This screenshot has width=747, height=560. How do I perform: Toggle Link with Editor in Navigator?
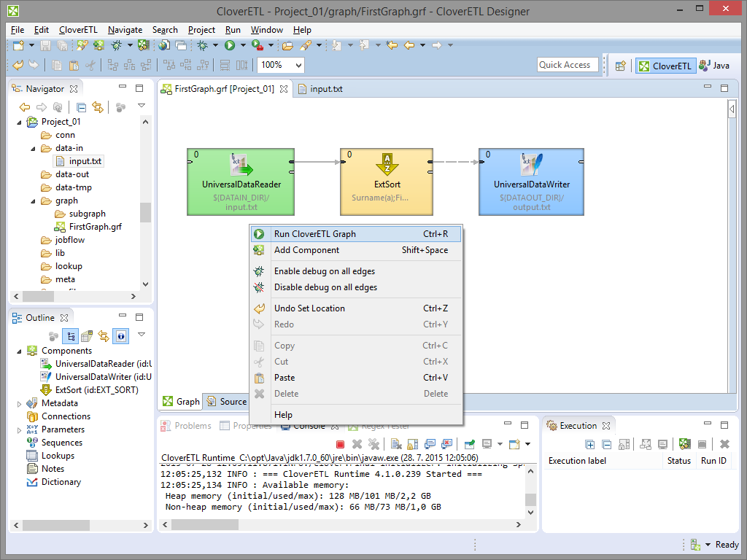[x=97, y=107]
